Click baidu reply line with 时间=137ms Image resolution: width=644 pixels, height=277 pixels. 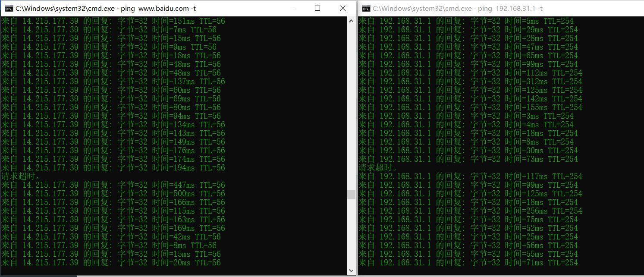(x=113, y=82)
